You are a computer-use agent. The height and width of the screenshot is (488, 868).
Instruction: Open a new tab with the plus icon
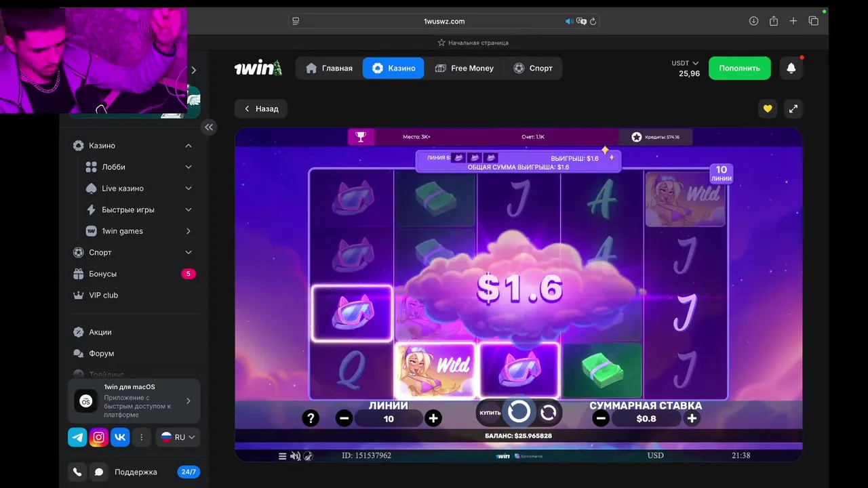coord(793,21)
